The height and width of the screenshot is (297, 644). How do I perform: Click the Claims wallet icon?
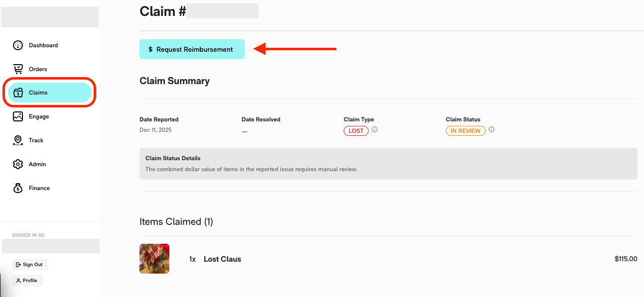tap(18, 93)
